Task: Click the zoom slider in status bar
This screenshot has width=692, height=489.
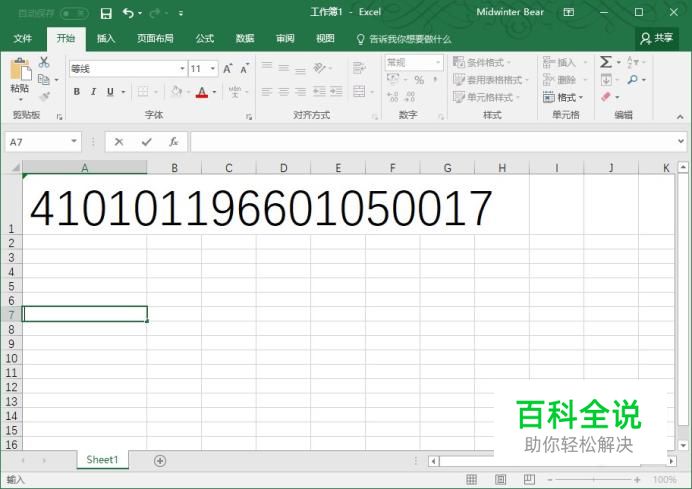Action: click(x=593, y=479)
